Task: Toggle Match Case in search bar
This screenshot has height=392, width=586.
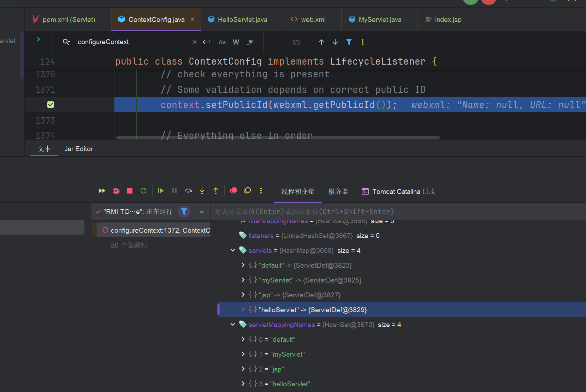Action: [222, 42]
